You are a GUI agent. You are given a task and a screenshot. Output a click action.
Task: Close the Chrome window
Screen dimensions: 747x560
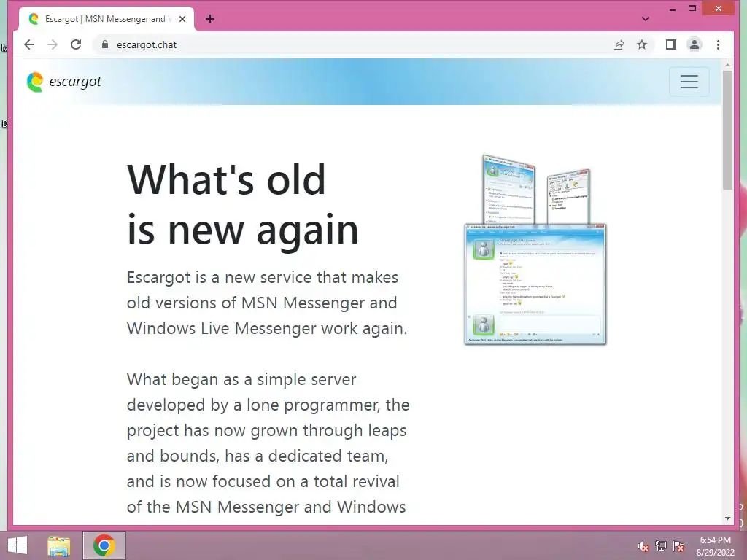click(719, 8)
